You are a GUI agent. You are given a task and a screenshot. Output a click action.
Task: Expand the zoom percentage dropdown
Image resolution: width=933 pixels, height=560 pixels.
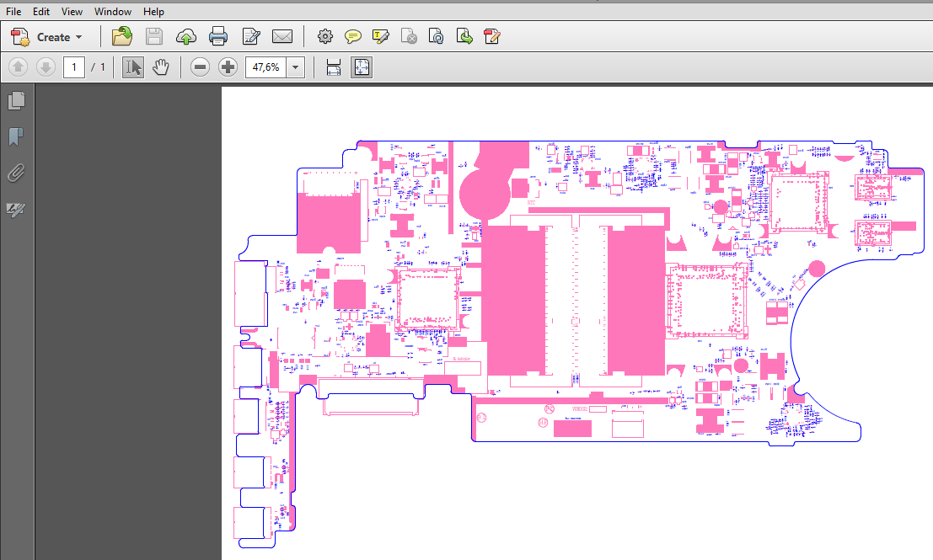click(295, 67)
